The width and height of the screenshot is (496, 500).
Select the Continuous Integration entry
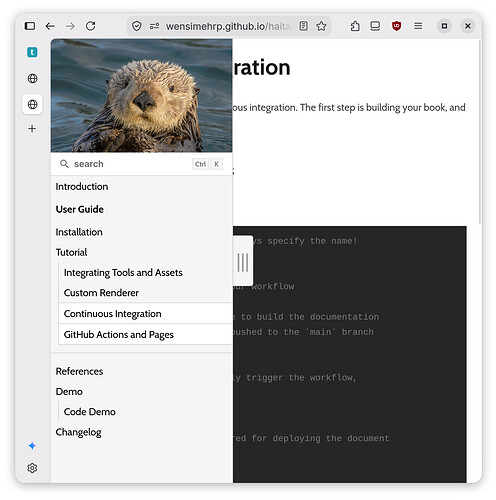pyautogui.click(x=145, y=314)
